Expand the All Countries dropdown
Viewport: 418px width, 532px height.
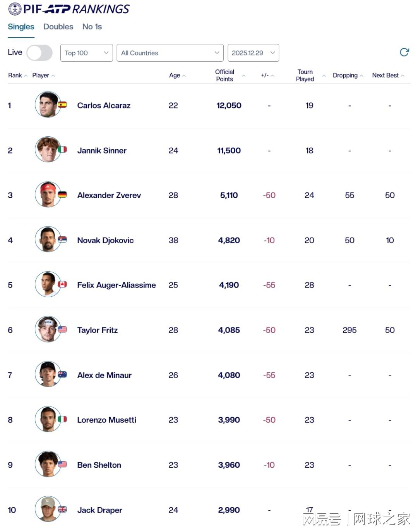pyautogui.click(x=170, y=53)
